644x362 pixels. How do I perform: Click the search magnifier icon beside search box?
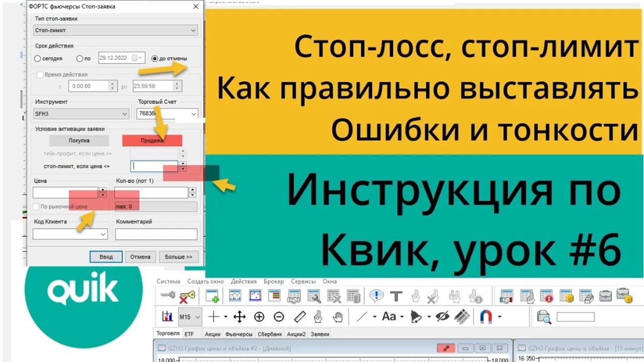(543, 317)
